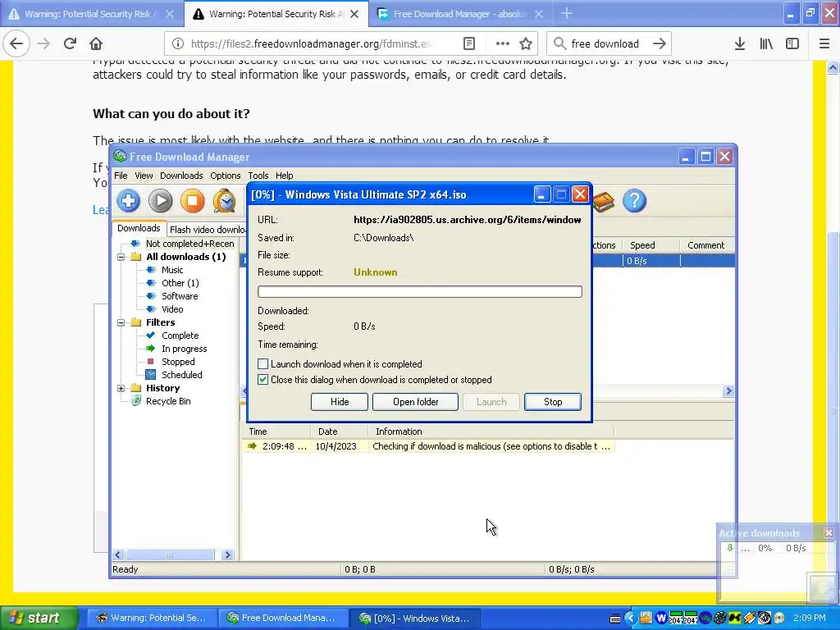Select the Video category
Screen dimensions: 840x630
coord(172,309)
